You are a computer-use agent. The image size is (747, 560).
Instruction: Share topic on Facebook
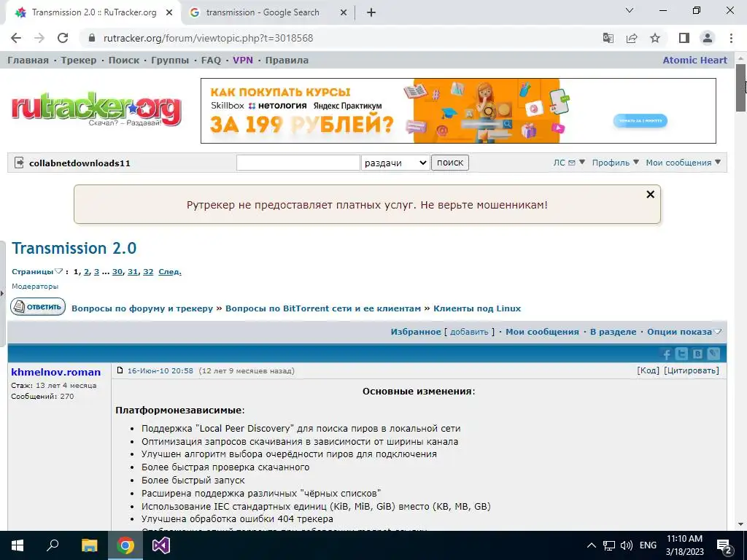(667, 354)
